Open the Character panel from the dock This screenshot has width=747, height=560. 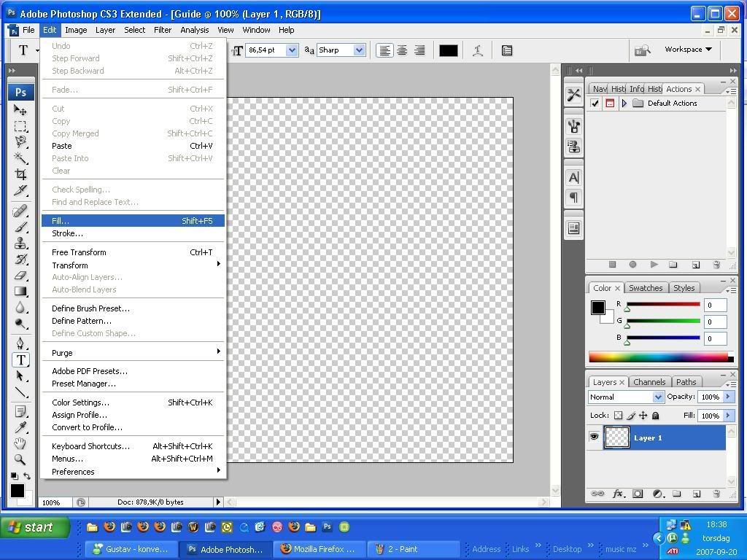pyautogui.click(x=573, y=178)
